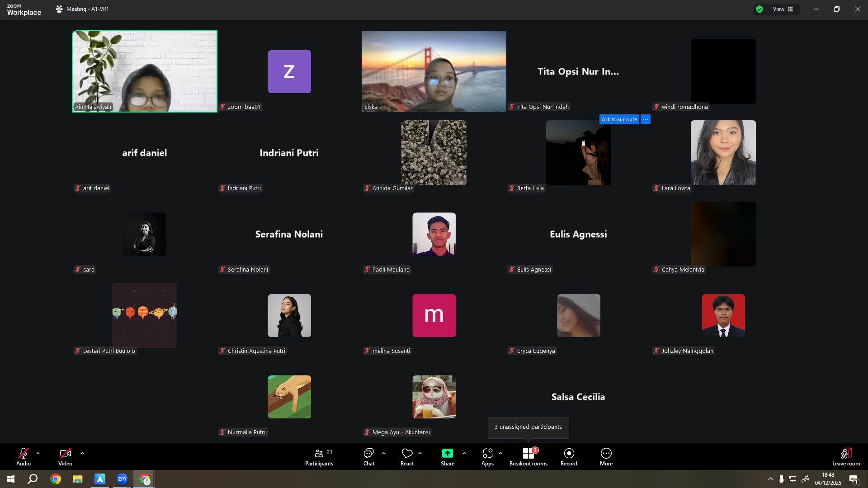Click Christin Agustina Putri's profile photo
The width and height of the screenshot is (868, 488).
click(x=289, y=315)
